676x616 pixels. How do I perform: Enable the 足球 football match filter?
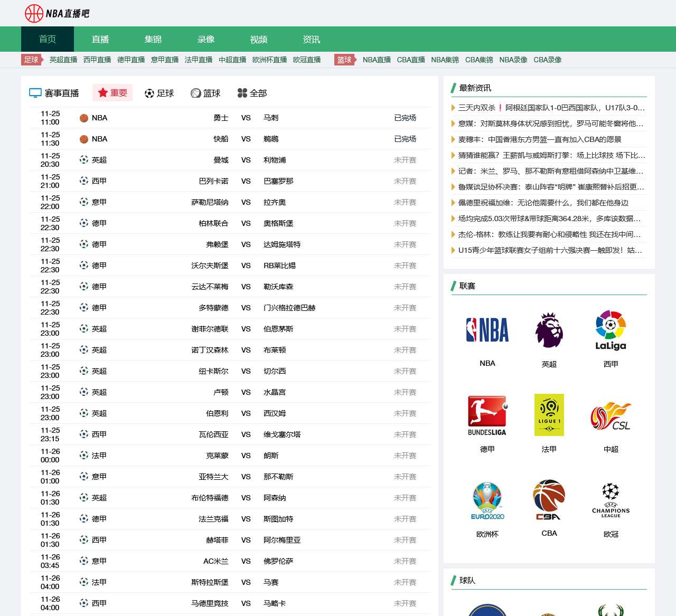coord(159,93)
